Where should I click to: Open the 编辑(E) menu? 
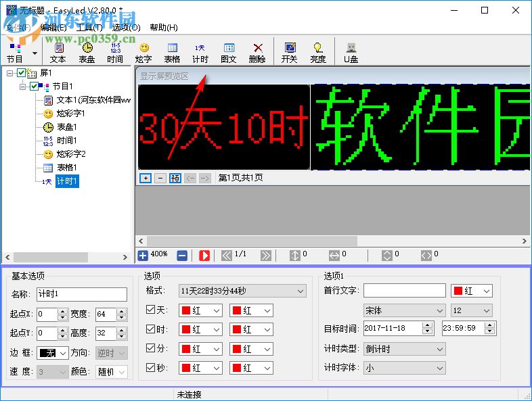tap(53, 28)
